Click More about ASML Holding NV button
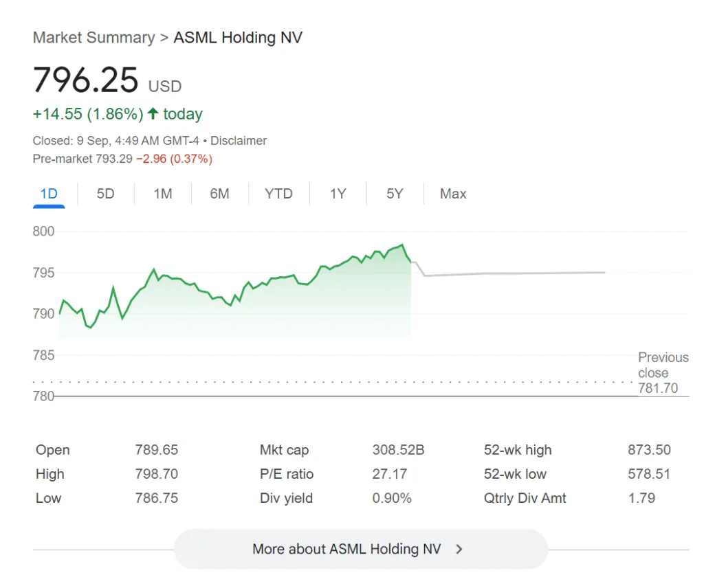The image size is (704, 588). (x=361, y=549)
